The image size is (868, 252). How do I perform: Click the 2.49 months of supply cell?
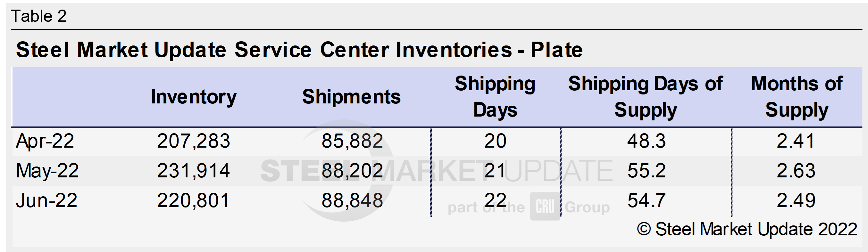(796, 200)
